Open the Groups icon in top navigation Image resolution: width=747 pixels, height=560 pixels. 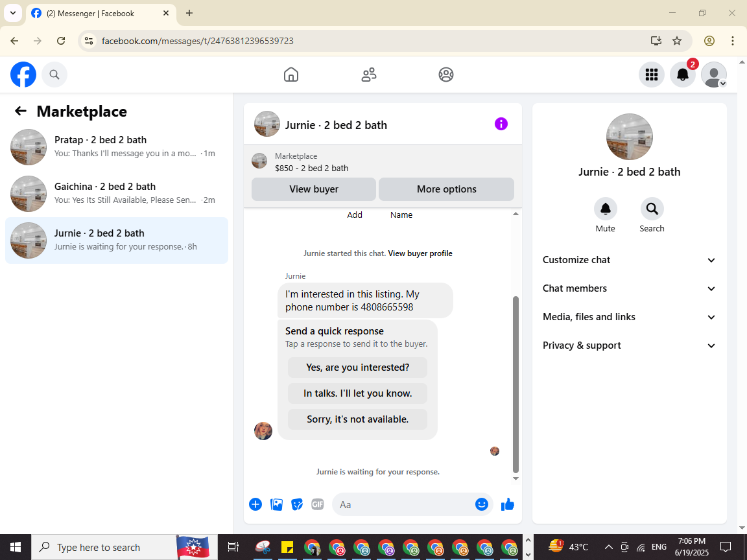pos(446,75)
